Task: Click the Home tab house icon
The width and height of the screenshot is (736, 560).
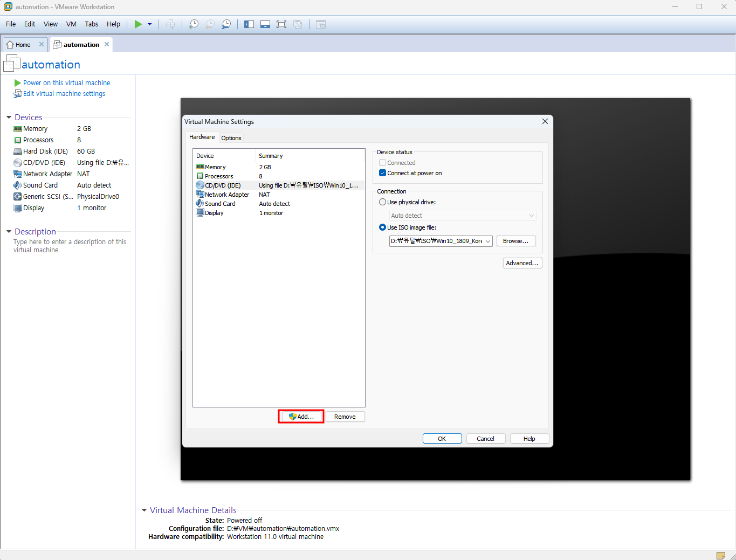Action: point(10,45)
